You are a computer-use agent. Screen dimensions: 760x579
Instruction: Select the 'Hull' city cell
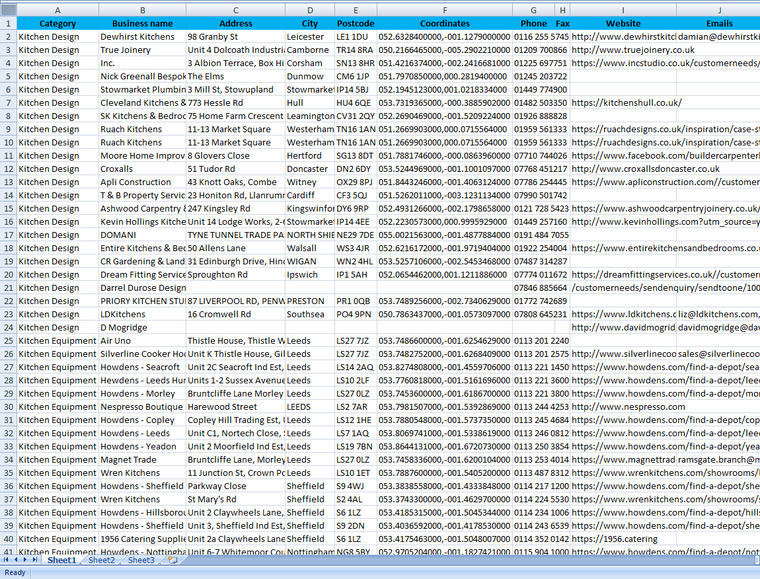click(x=310, y=103)
